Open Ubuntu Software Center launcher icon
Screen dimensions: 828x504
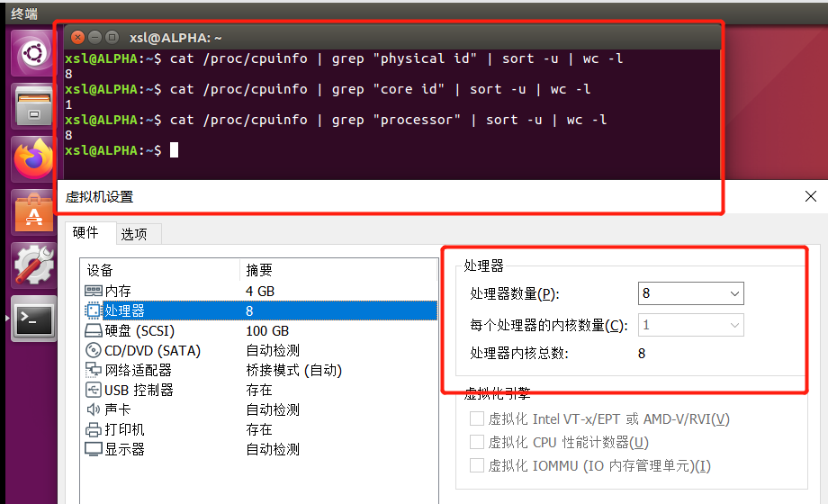(33, 212)
